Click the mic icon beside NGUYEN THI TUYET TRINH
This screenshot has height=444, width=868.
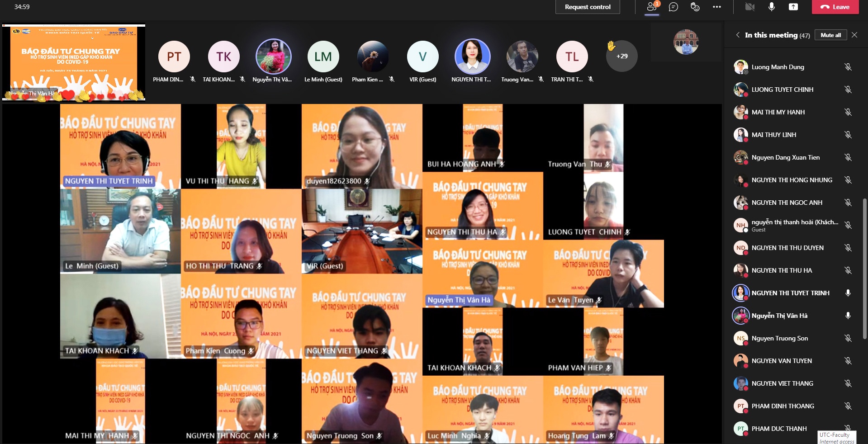pyautogui.click(x=848, y=293)
